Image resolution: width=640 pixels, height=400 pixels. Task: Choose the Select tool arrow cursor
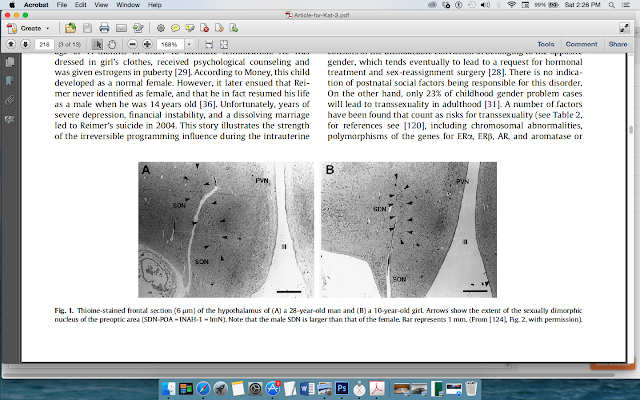click(97, 44)
